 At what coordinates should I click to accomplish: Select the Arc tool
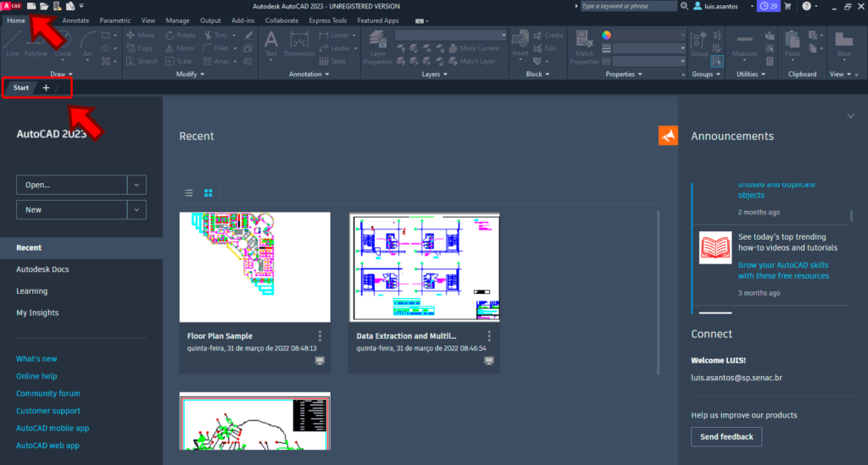point(87,44)
